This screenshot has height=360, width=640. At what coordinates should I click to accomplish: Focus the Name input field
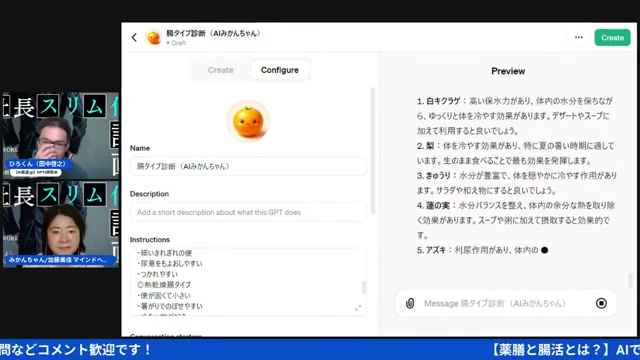[248, 166]
